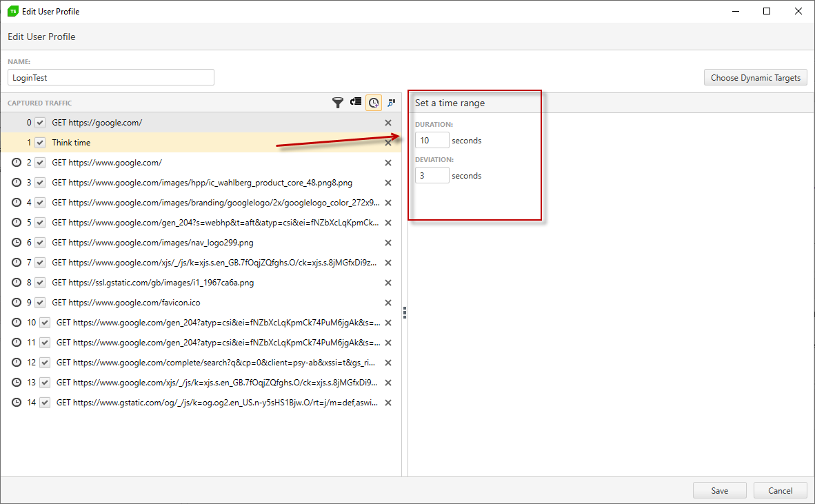Select the Think time row label
This screenshot has width=815, height=504.
(71, 142)
